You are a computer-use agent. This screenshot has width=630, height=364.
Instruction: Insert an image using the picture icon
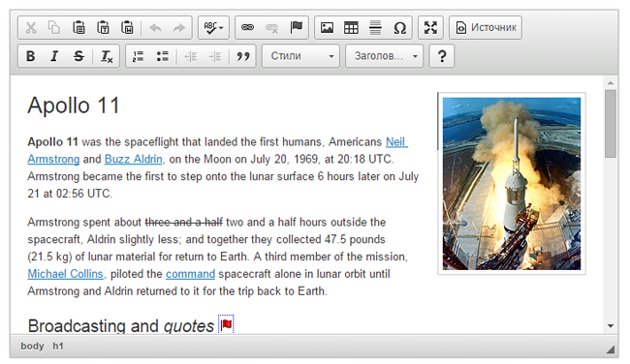[x=327, y=28]
